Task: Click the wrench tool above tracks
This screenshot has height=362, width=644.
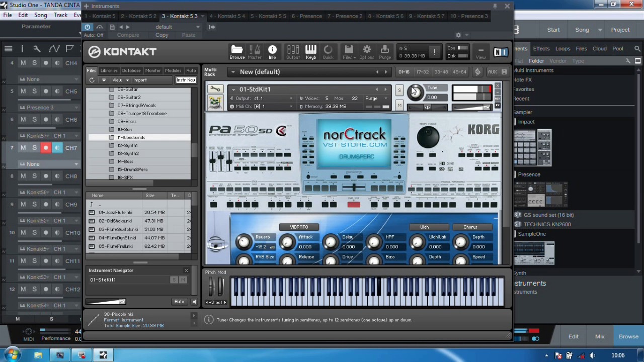Action: (x=37, y=49)
